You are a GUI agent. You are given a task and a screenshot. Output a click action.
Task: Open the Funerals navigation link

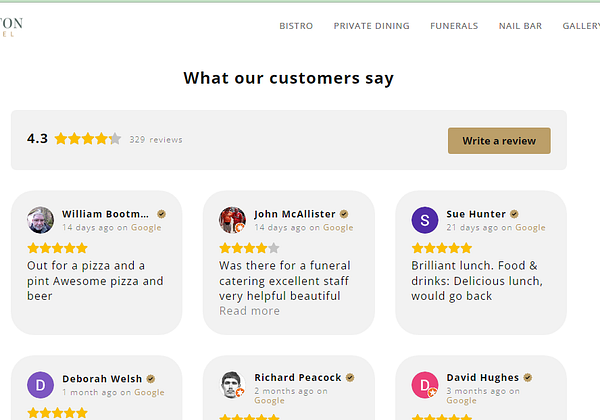pos(454,26)
